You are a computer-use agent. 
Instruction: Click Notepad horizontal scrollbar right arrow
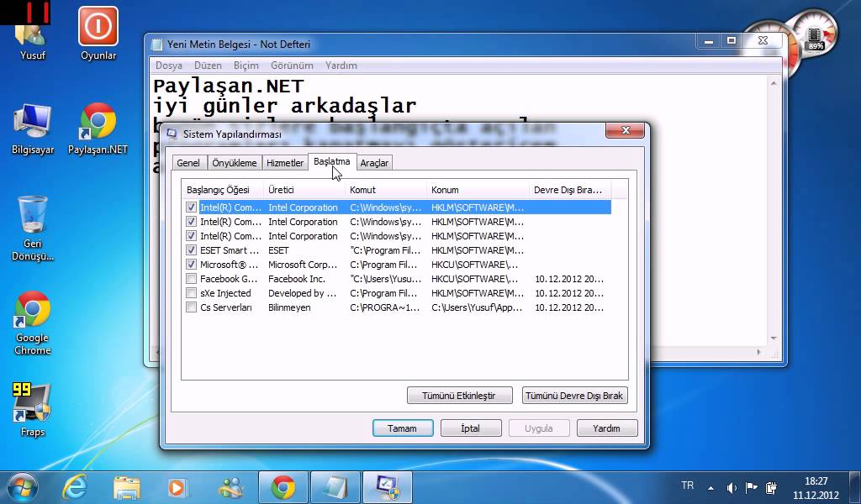pyautogui.click(x=760, y=352)
